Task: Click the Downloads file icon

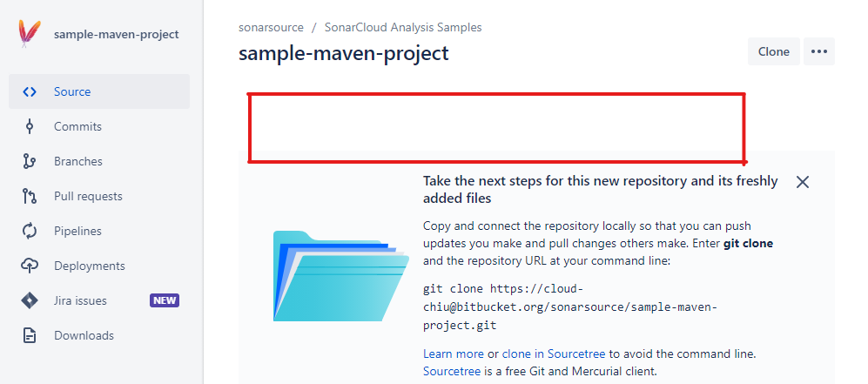Action: tap(30, 335)
